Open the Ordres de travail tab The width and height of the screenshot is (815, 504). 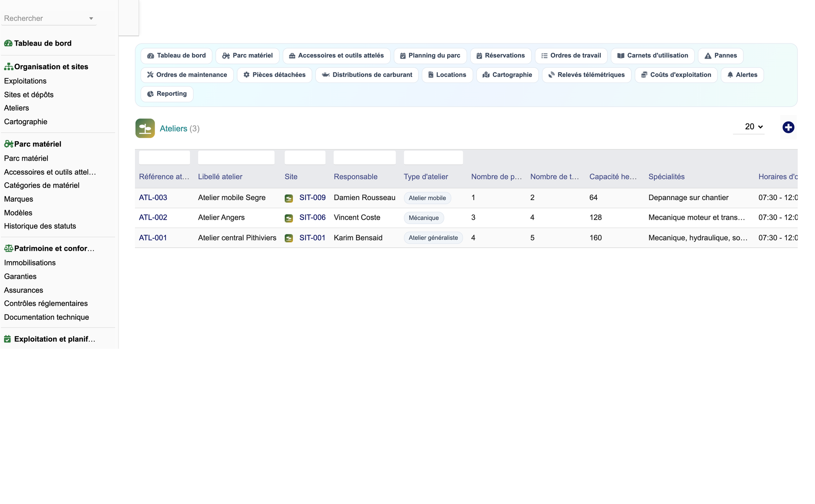click(x=571, y=56)
